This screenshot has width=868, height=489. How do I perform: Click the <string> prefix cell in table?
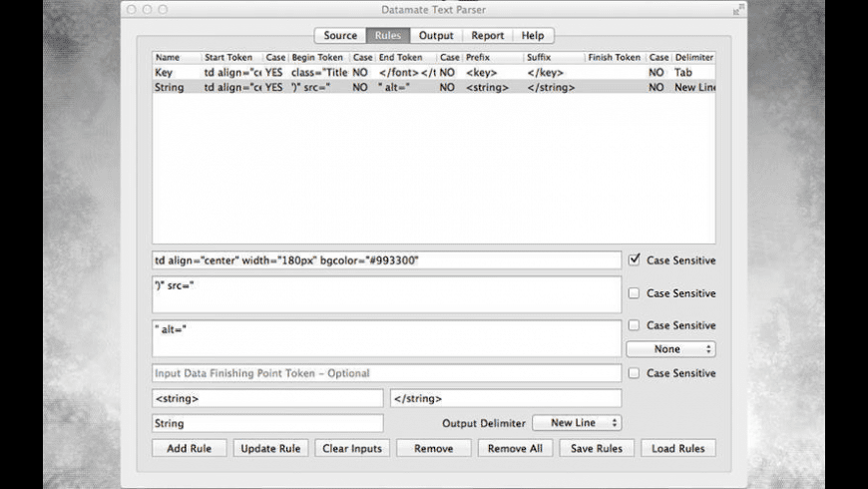tap(487, 87)
